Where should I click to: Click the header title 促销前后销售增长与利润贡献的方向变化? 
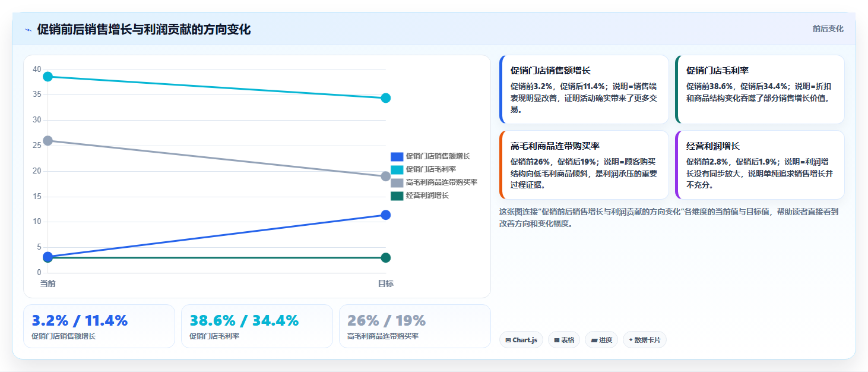[144, 30]
